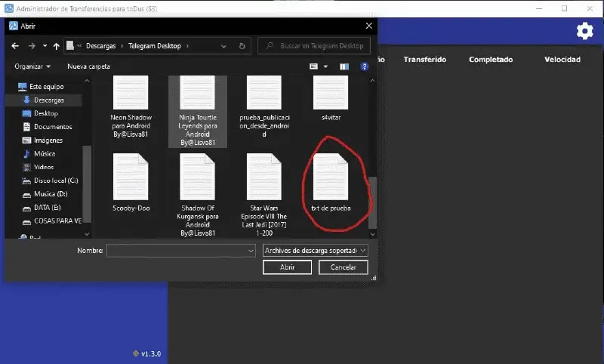This screenshot has width=604, height=364.
Task: Click Telegram Desktop in the address path
Action: coord(155,46)
